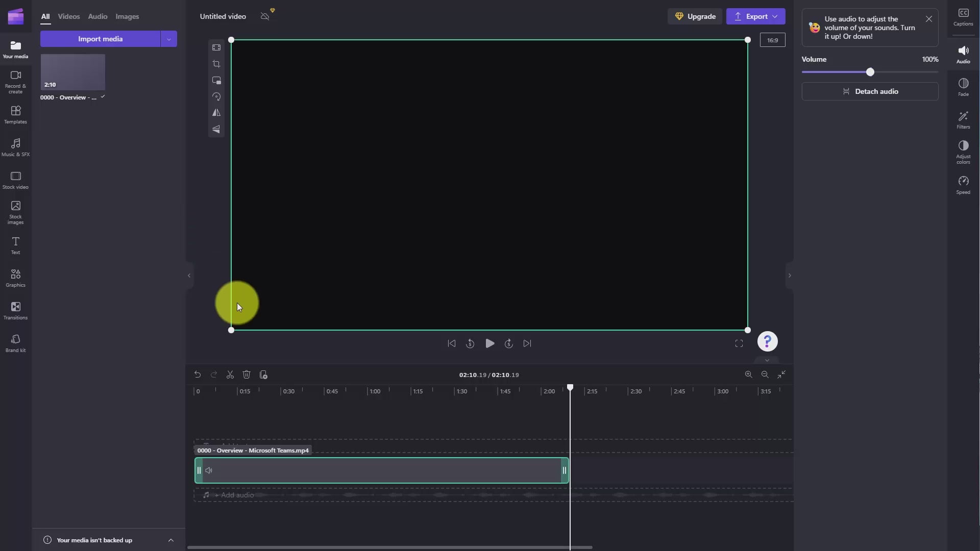Click the Volume slider handle

point(870,72)
